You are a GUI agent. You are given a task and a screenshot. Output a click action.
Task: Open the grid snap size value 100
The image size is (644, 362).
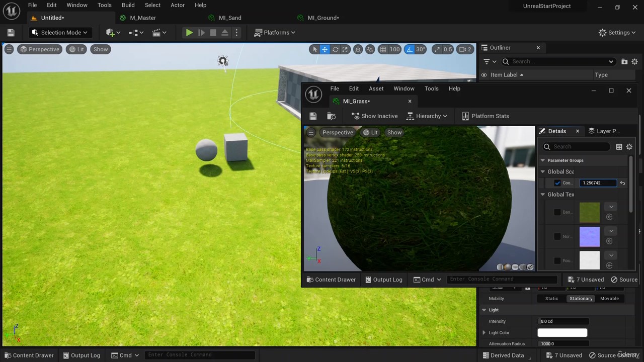pos(394,49)
